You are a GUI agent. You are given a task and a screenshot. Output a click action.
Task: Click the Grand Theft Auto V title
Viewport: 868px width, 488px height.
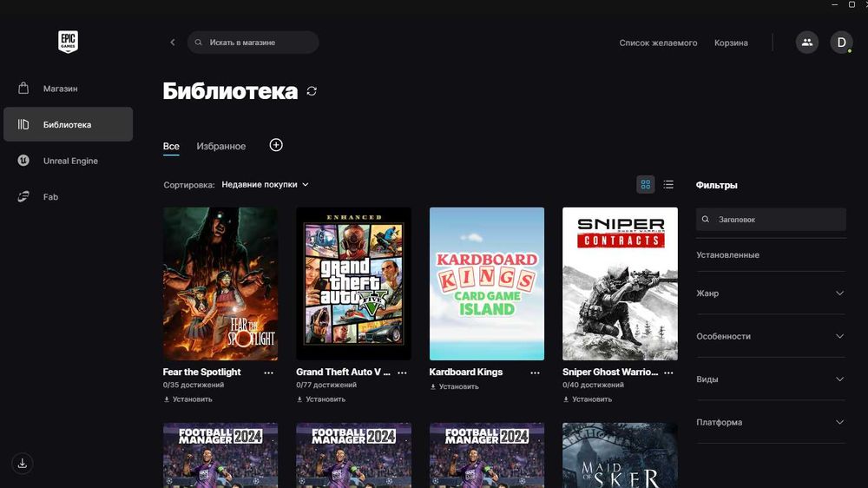coord(343,373)
